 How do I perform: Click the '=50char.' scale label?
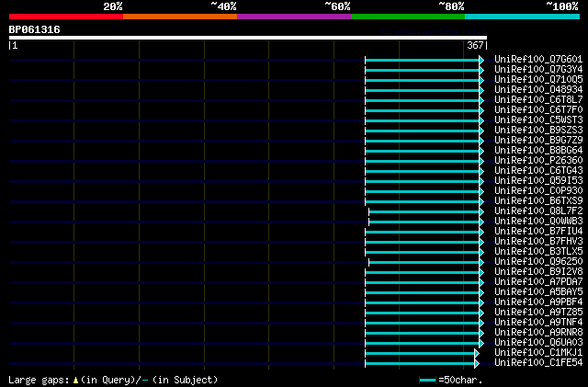tap(460, 380)
